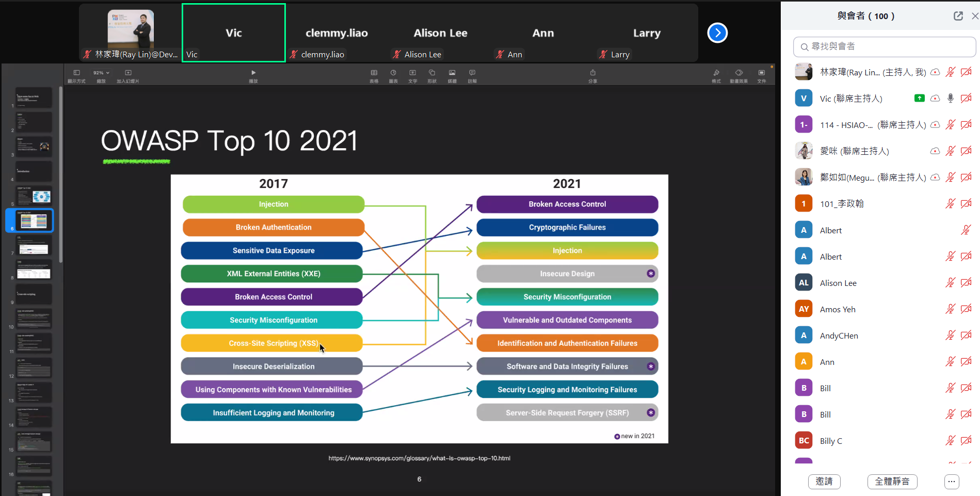The image size is (980, 496).
Task: Click the Media (媒體) toolbar icon
Action: [x=452, y=73]
